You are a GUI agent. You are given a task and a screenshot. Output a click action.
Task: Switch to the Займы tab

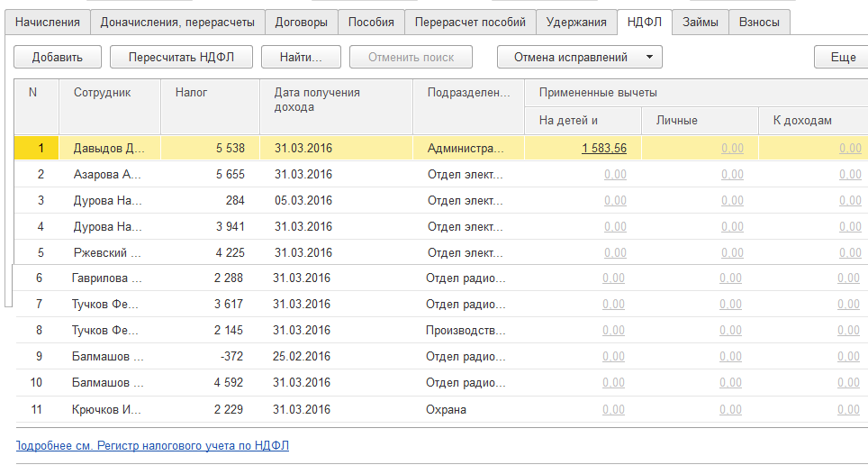coord(700,23)
